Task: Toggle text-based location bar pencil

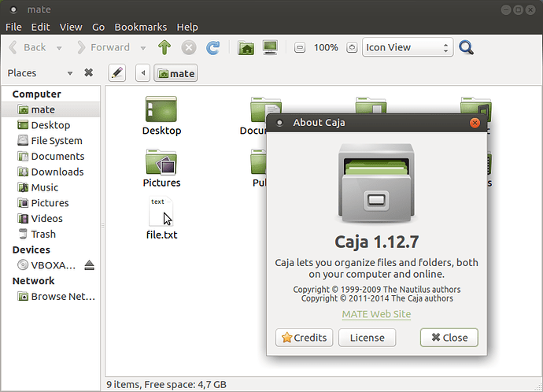Action: click(117, 73)
